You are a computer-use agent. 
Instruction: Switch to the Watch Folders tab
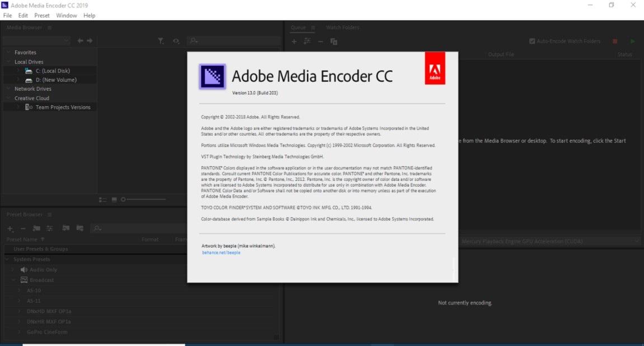[x=342, y=27]
